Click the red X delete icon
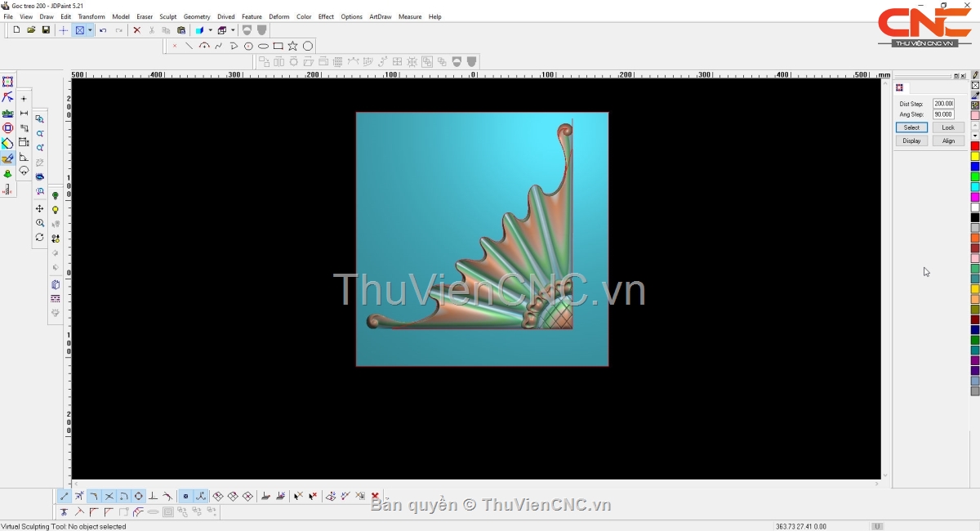 [x=136, y=30]
